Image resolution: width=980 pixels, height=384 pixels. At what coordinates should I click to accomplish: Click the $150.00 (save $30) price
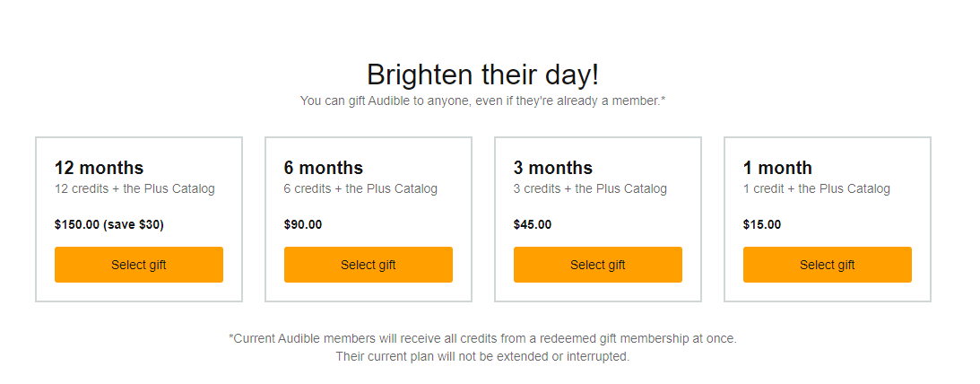click(x=109, y=224)
